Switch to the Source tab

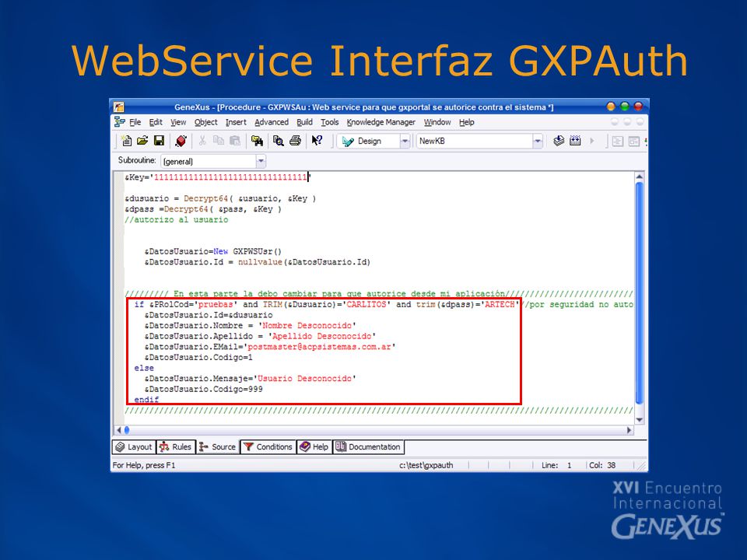point(218,446)
